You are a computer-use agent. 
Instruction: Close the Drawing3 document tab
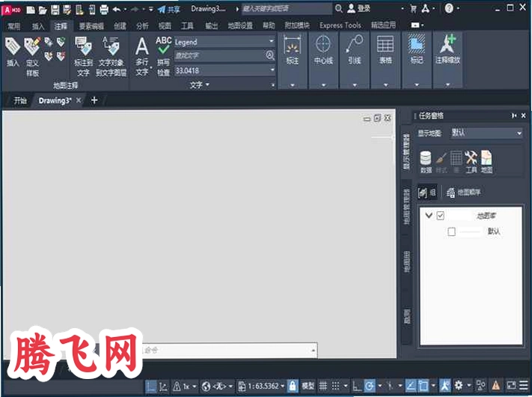click(x=79, y=100)
